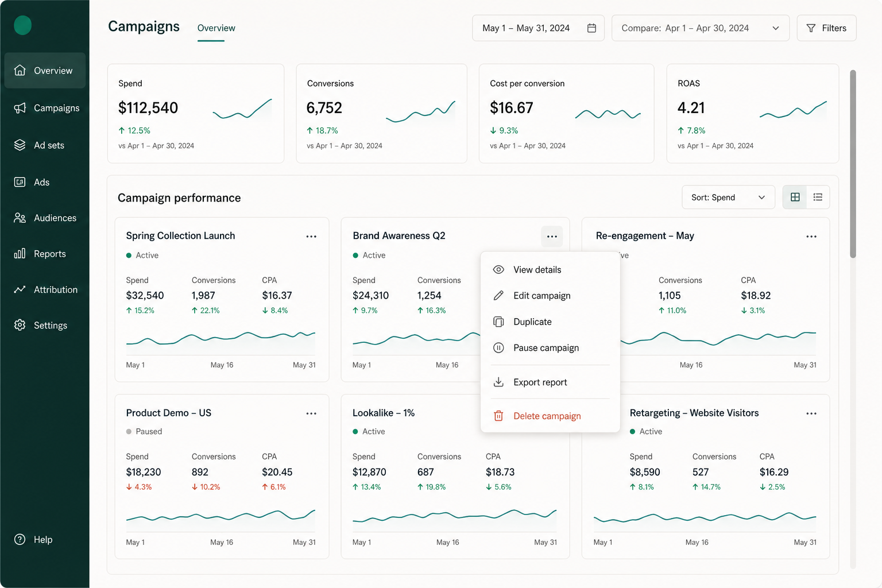This screenshot has height=588, width=882.
Task: Click the $18.92 CPA value
Action: click(756, 296)
